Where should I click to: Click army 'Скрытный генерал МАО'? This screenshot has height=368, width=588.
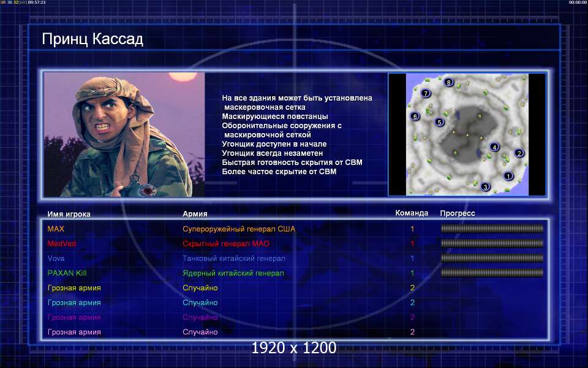click(226, 243)
